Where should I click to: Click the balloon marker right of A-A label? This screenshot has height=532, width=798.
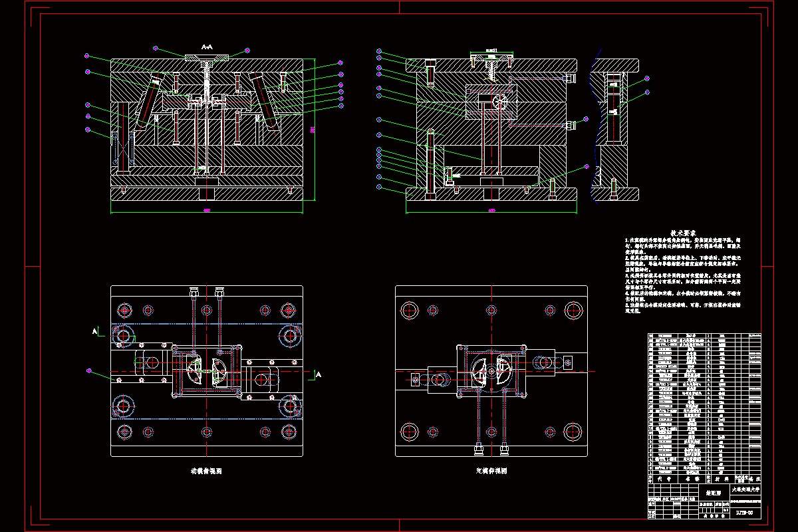pyautogui.click(x=248, y=49)
